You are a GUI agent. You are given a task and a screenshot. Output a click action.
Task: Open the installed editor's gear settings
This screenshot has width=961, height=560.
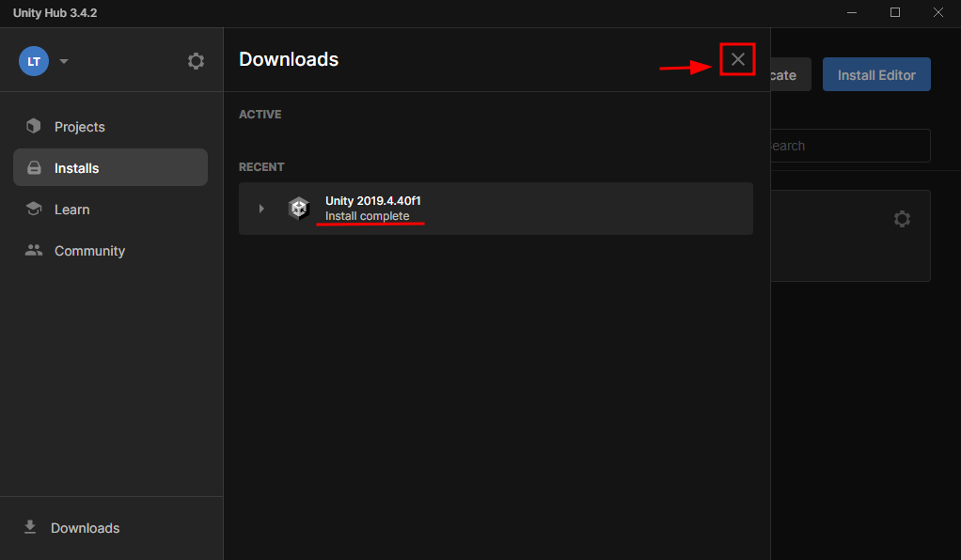[x=902, y=219]
